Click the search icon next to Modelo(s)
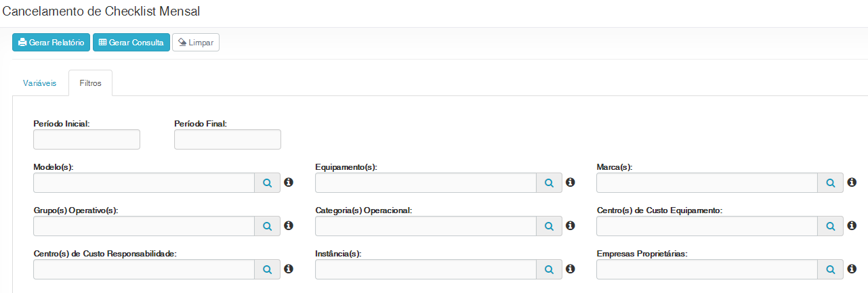 tap(267, 183)
